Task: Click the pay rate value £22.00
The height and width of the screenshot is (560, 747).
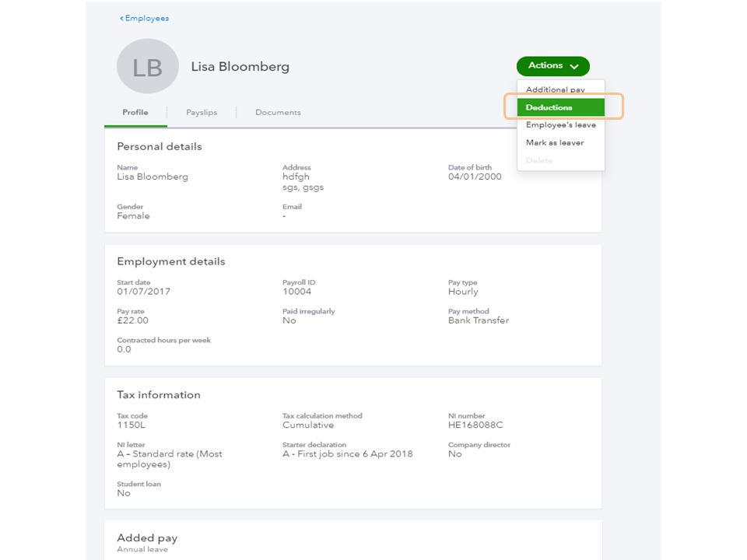Action: click(132, 320)
